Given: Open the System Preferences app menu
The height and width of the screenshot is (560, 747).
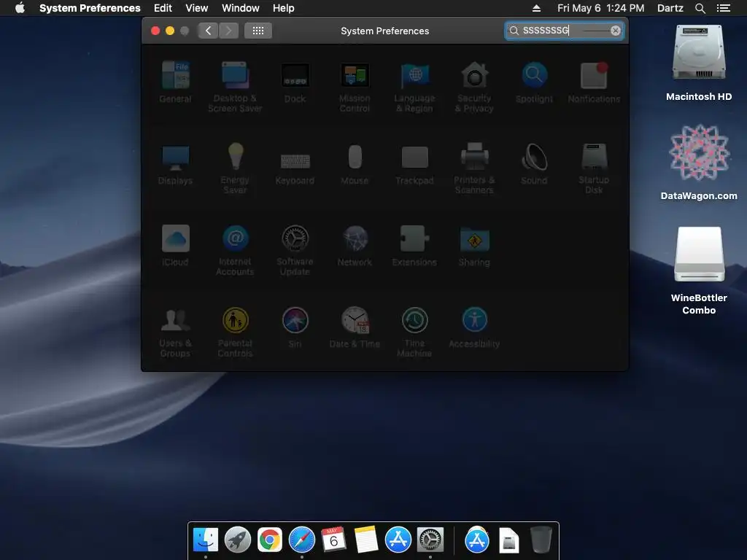Looking at the screenshot, I should coord(90,8).
